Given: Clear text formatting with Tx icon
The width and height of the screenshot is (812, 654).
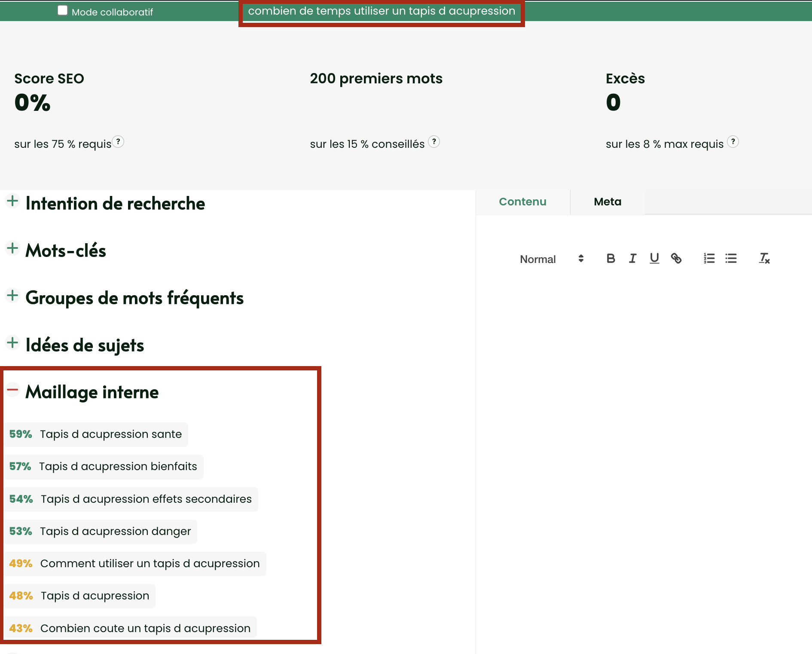Looking at the screenshot, I should click(764, 258).
